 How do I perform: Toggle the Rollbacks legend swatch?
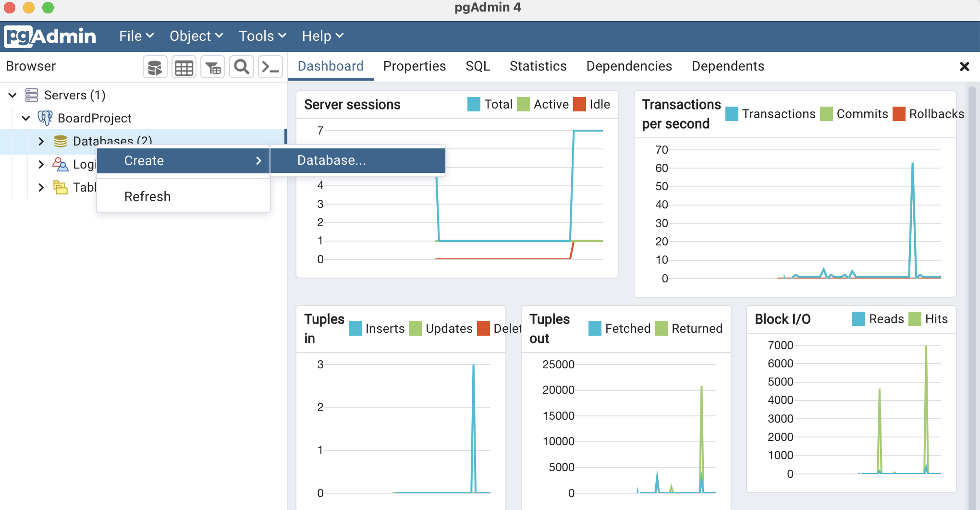coord(899,114)
